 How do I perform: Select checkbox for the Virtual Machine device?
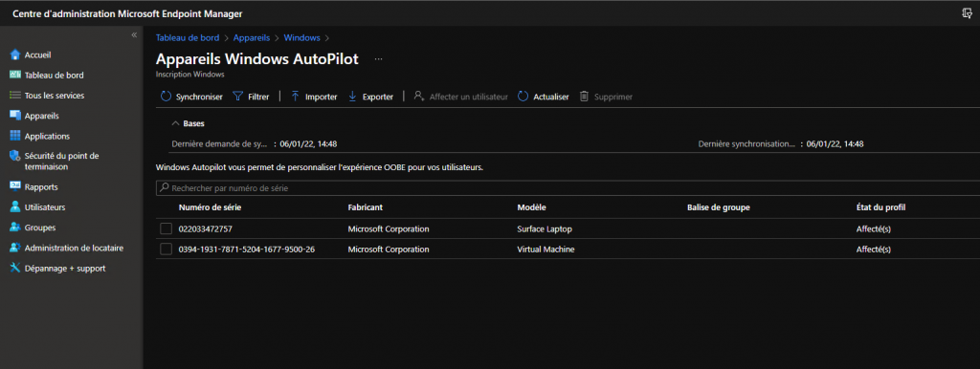(x=166, y=250)
